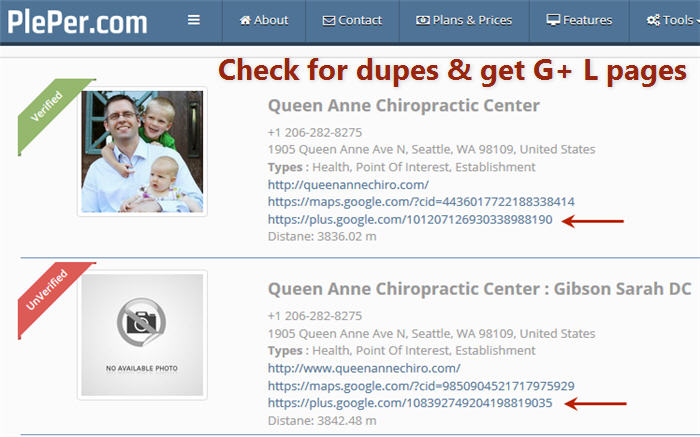Open the Plans & Prices menu item
The width and height of the screenshot is (700, 437).
pos(464,20)
